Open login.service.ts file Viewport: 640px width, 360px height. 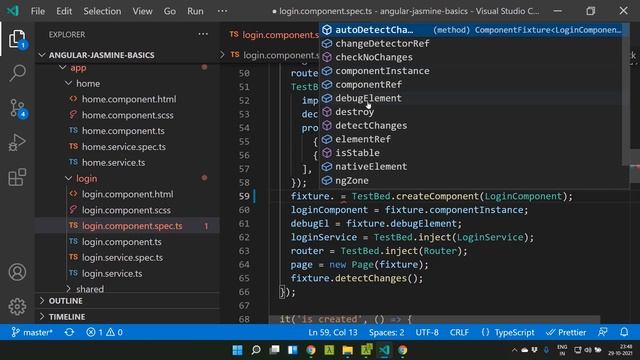pos(112,273)
